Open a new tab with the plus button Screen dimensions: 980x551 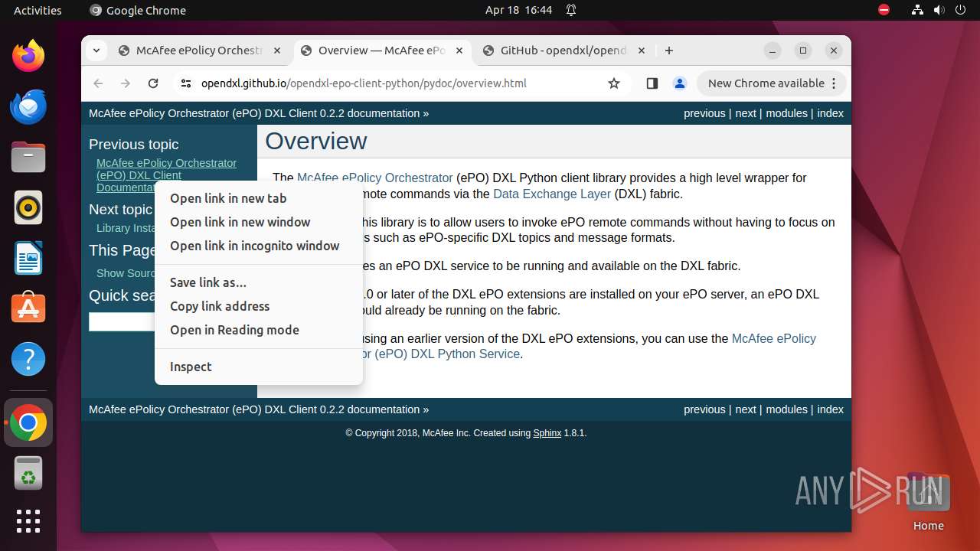click(x=669, y=51)
